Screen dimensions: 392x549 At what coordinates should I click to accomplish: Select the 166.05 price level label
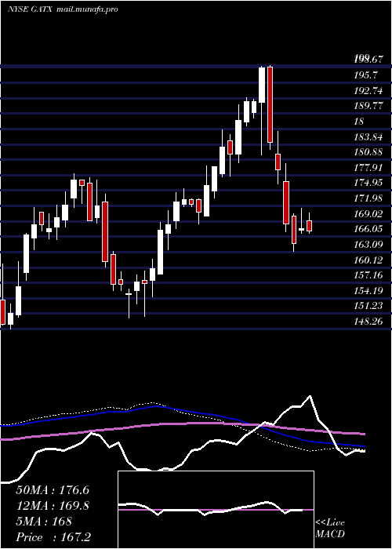tap(368, 229)
